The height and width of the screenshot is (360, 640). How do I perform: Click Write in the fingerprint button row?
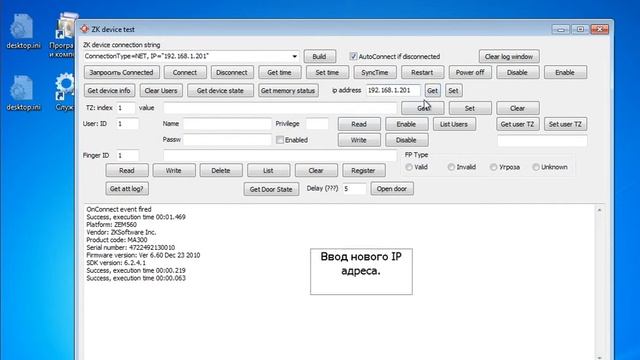(174, 171)
